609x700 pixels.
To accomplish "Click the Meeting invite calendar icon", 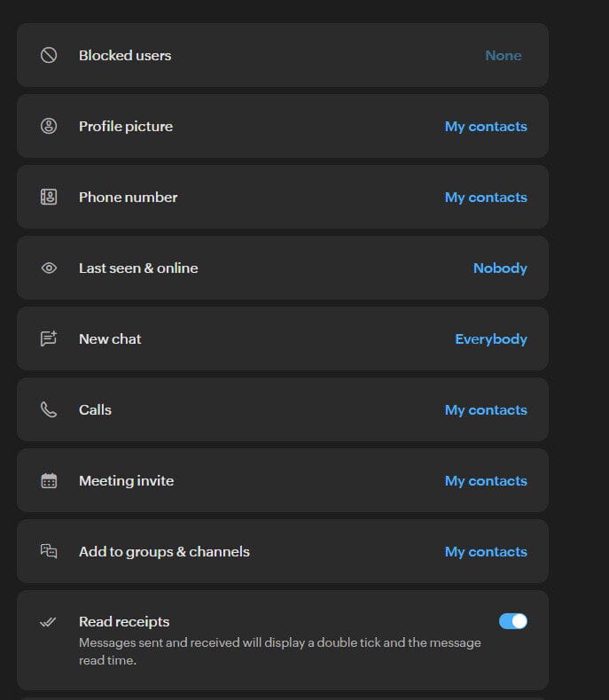I will click(49, 480).
